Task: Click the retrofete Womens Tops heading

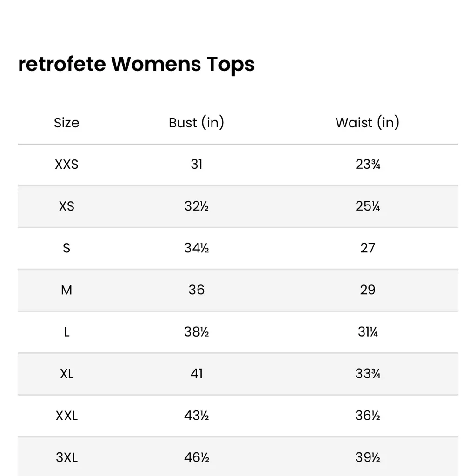Action: [136, 64]
